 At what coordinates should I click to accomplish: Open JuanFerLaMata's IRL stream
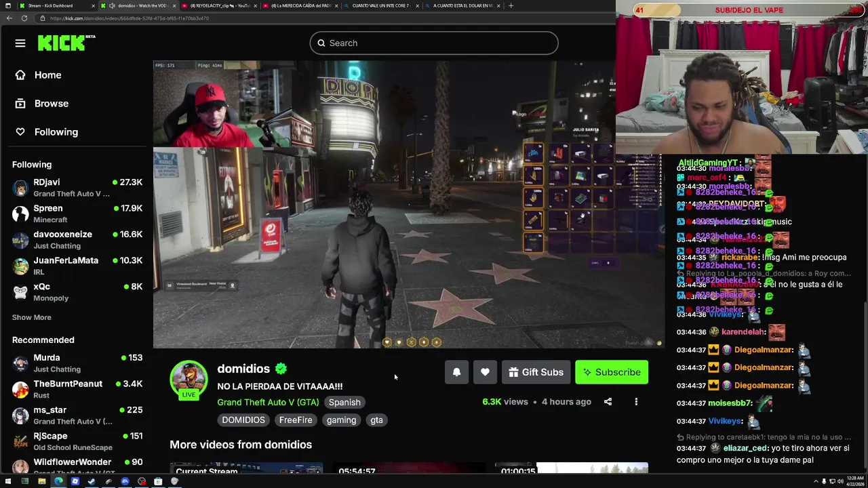[77, 266]
